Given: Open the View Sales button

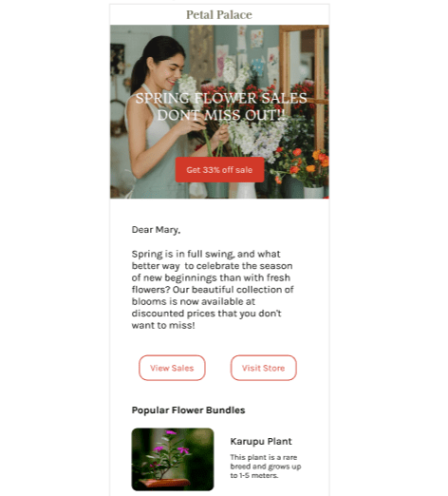Looking at the screenshot, I should 172,368.
